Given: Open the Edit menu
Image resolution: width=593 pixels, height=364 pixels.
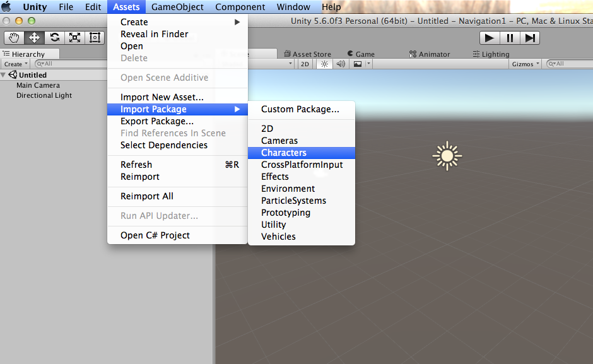Looking at the screenshot, I should point(93,7).
